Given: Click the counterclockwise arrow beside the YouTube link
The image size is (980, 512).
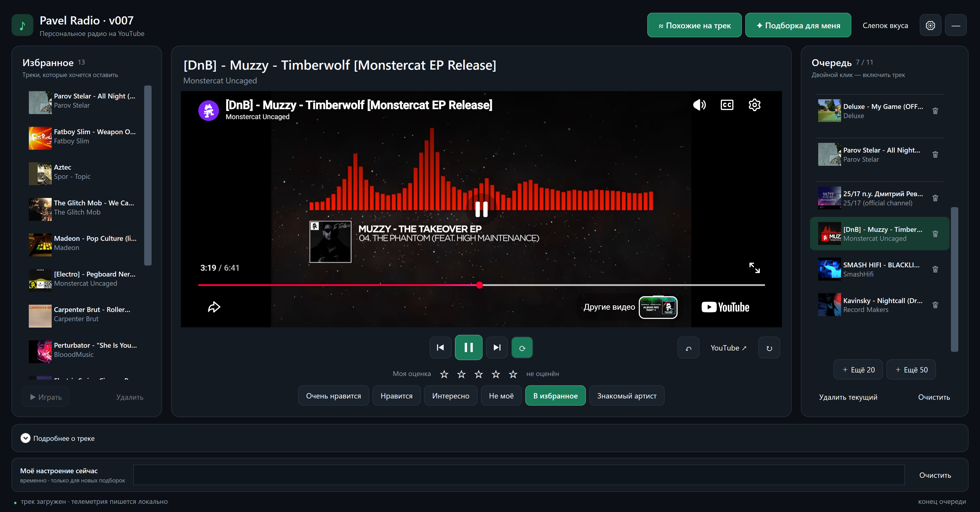Looking at the screenshot, I should [688, 348].
